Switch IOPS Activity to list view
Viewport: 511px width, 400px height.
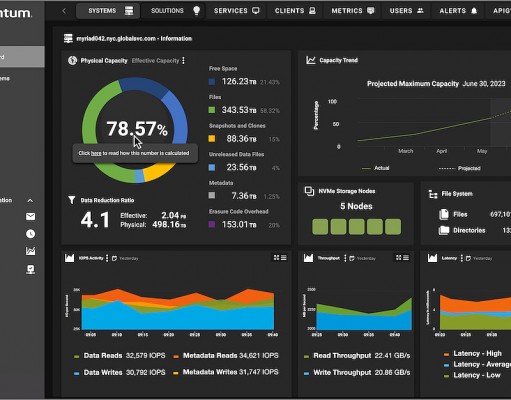coord(284,258)
